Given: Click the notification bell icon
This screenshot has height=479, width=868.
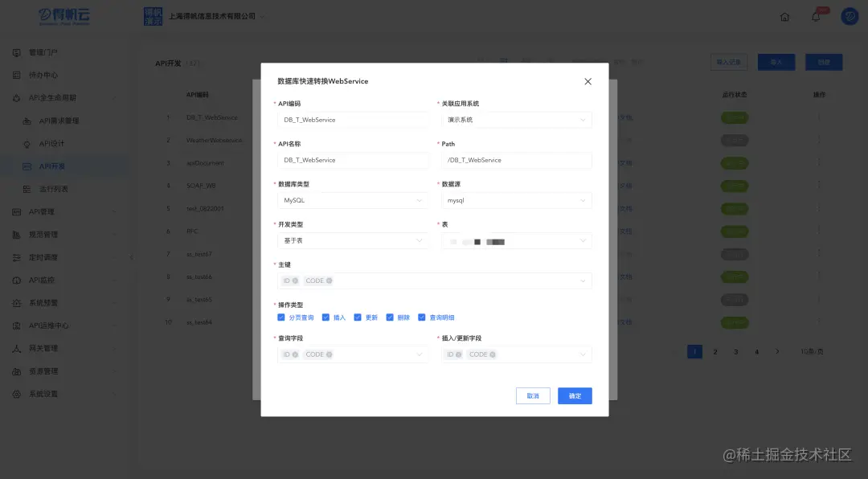Looking at the screenshot, I should 816,15.
